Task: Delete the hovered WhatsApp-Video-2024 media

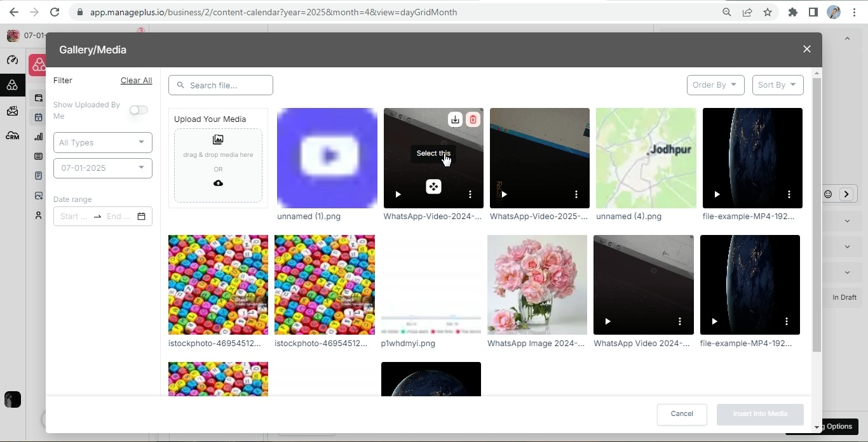Action: (473, 119)
